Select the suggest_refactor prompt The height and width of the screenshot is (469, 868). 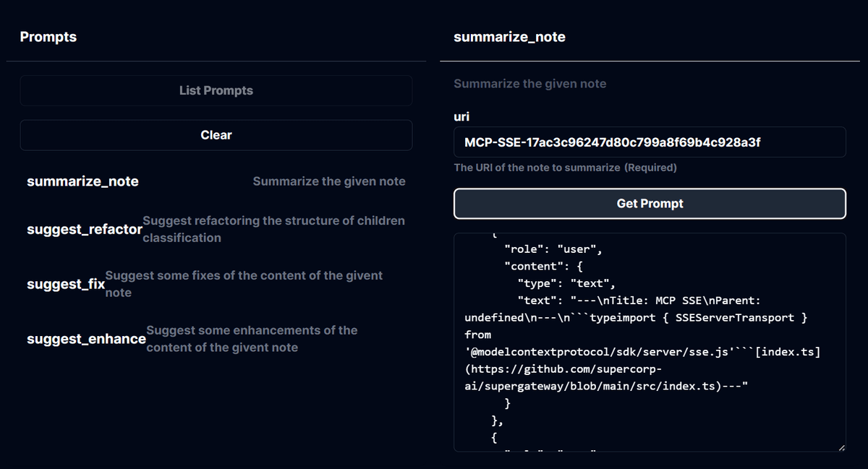click(216, 229)
